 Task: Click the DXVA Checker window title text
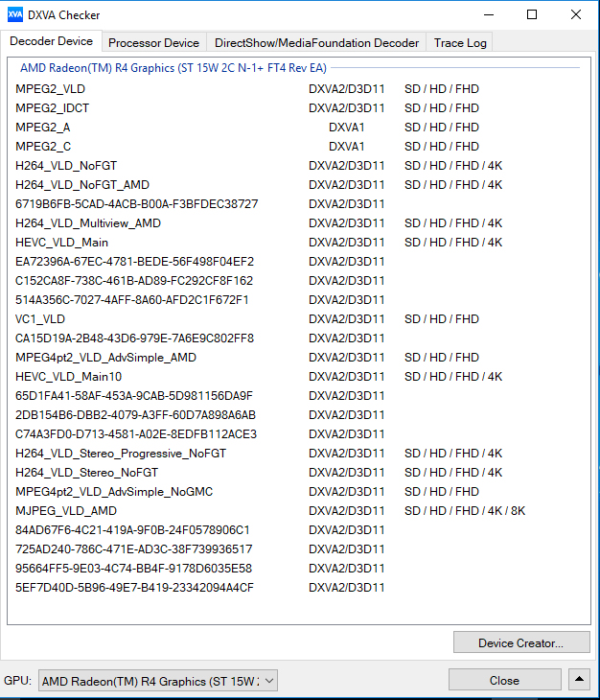point(64,15)
